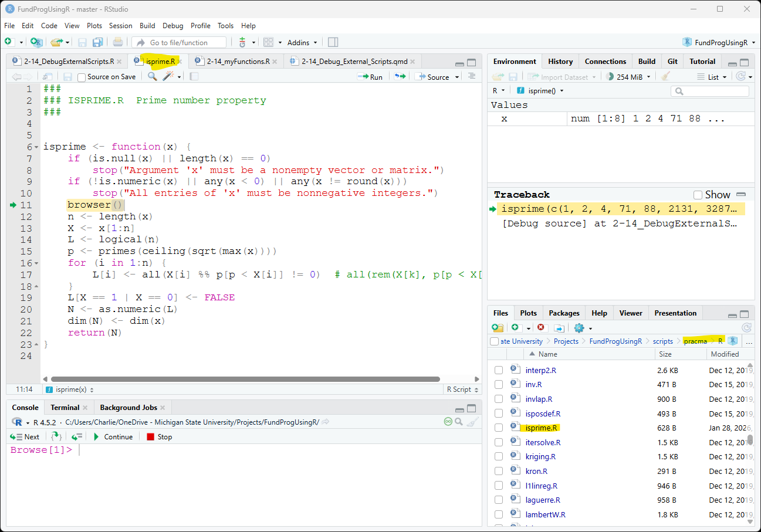Open the Debug menu
The height and width of the screenshot is (532, 761).
(173, 26)
